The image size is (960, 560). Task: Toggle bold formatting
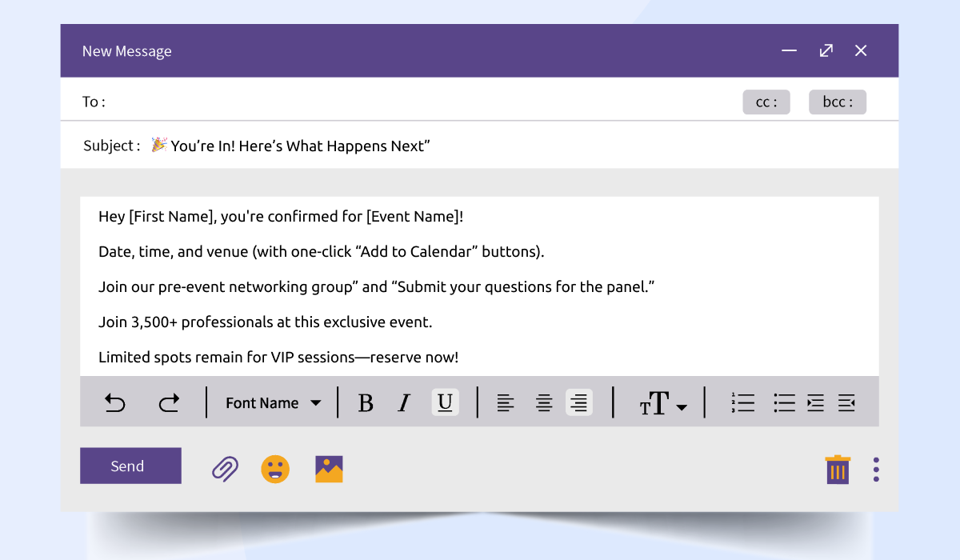click(366, 402)
